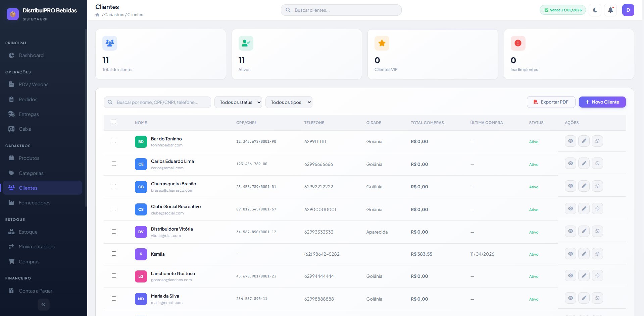Edit Bar do Toninho with pencil icon

coord(584,141)
